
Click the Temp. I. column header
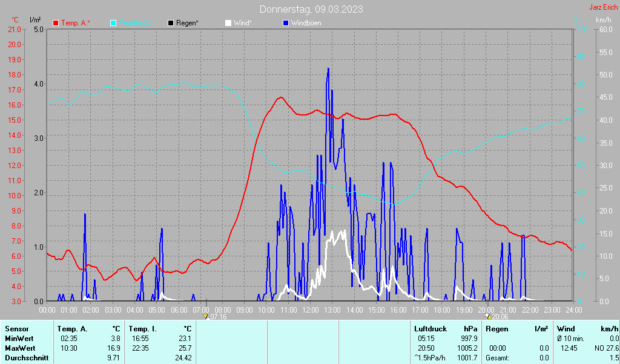pos(142,329)
